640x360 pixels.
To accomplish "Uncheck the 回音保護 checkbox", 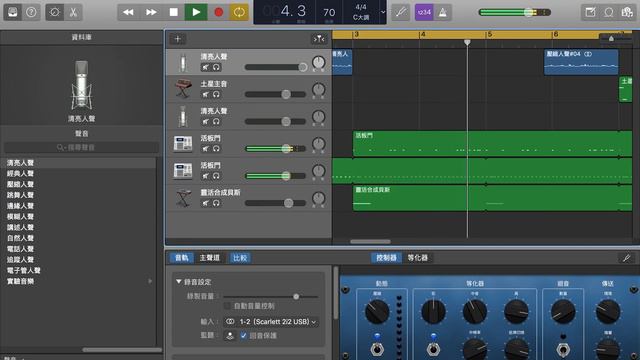I will (x=244, y=336).
